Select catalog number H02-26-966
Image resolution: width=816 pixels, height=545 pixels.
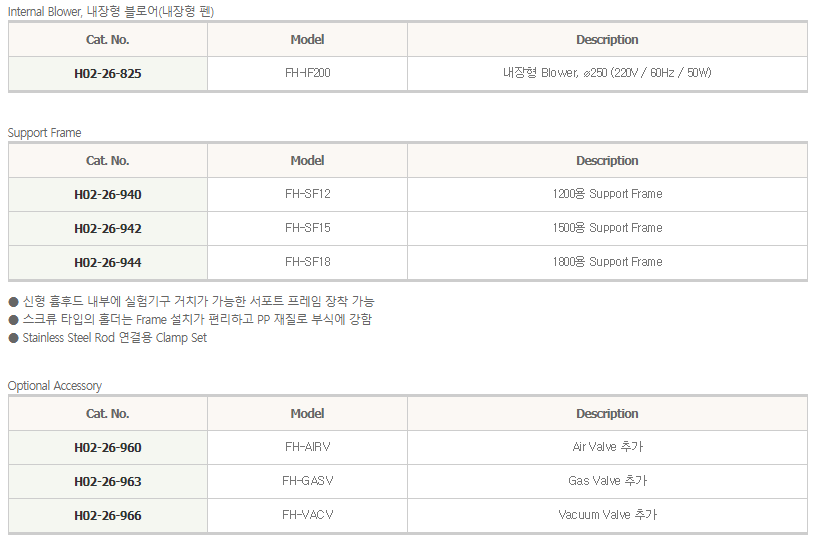[x=108, y=515]
